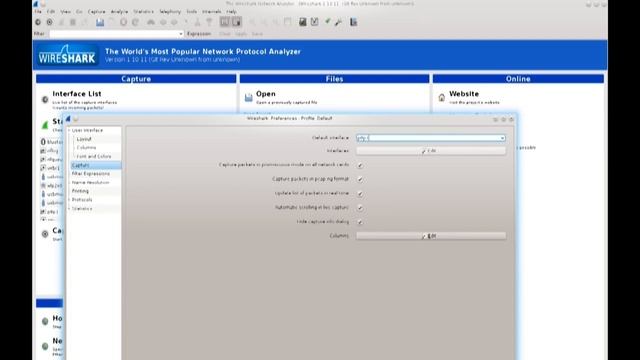Open display filters from the toolbar icon
640x360 pixels.
coord(314,22)
